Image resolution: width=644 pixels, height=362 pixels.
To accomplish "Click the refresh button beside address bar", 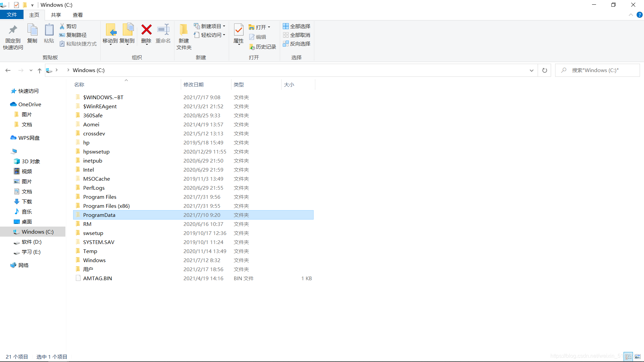I will [545, 70].
